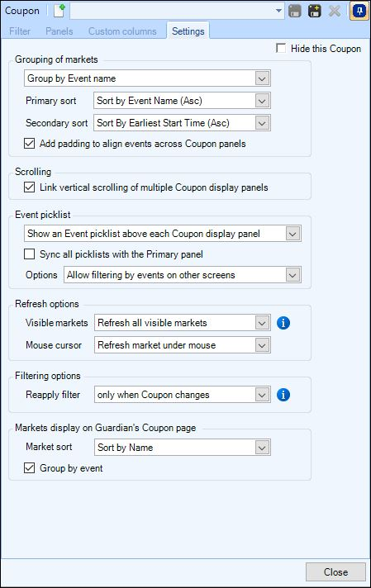Uncheck the Group by event checkbox
This screenshot has width=371, height=588.
pos(29,468)
